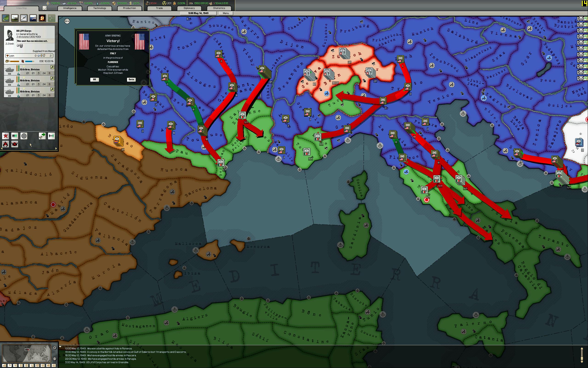The image size is (588, 368).
Task: Click the skull icon under the mission text
Action: 21,46
